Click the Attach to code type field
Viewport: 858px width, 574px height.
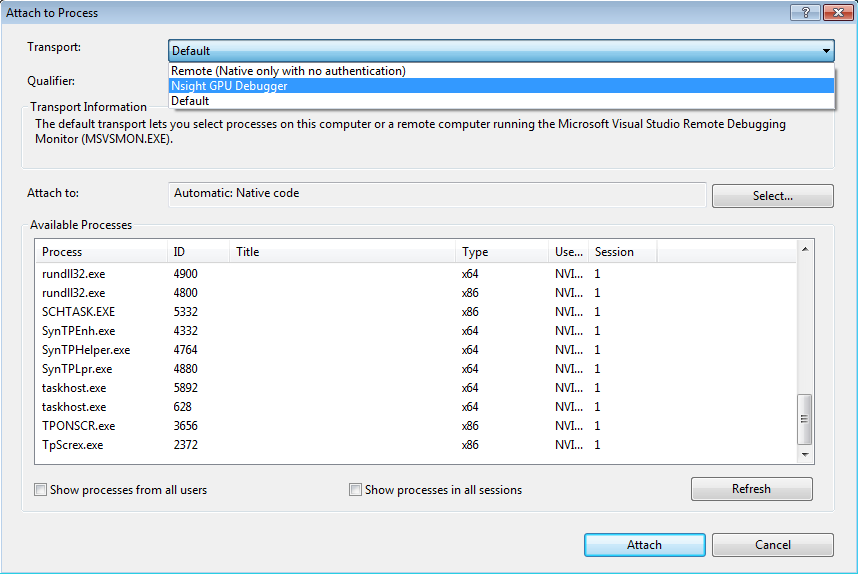(x=437, y=194)
